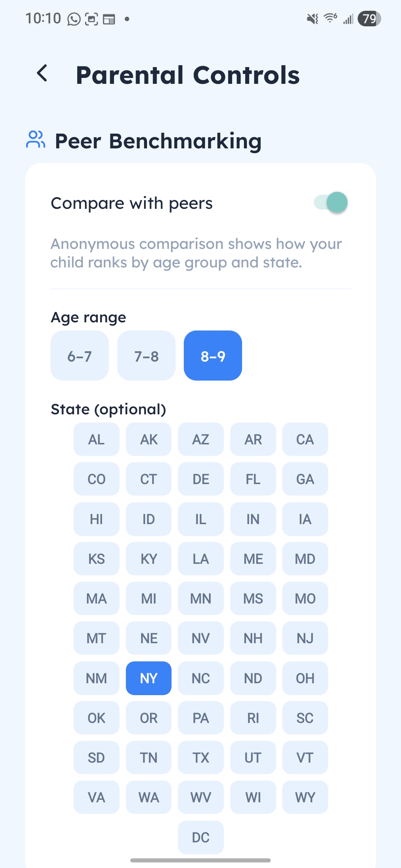Select the already active 8–9 age chip
Viewport: 401px width, 868px height.
pos(212,355)
